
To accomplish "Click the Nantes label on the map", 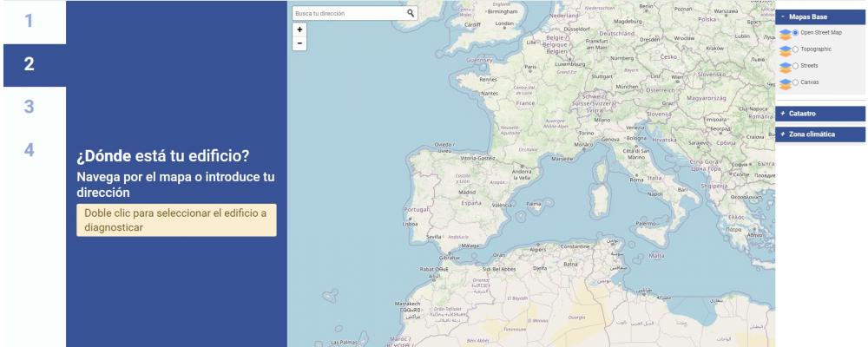I will pos(490,94).
